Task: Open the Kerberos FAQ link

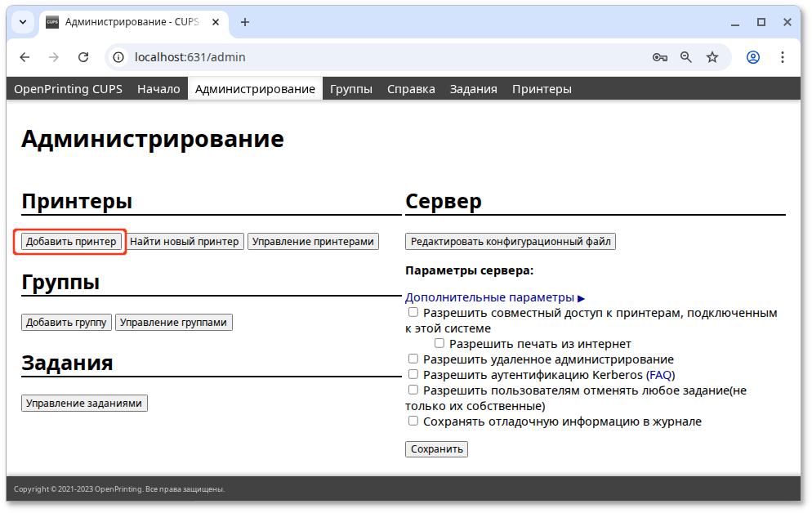Action: coord(661,373)
